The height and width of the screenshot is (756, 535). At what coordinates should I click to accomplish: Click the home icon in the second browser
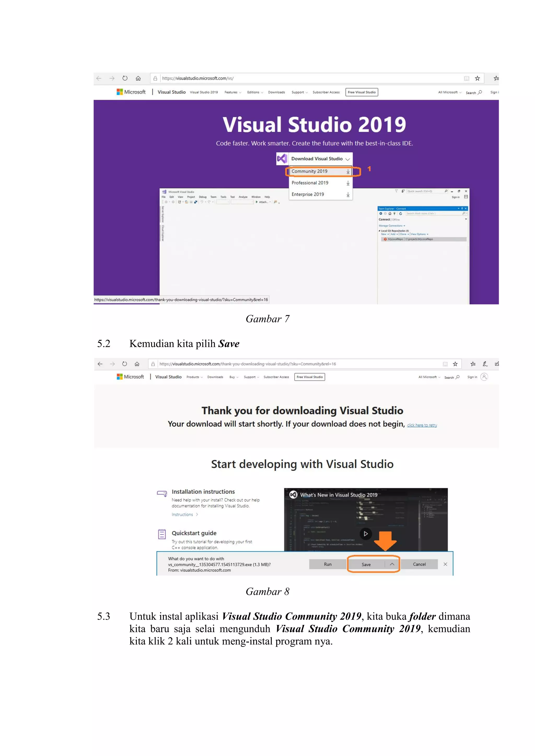[x=137, y=364]
